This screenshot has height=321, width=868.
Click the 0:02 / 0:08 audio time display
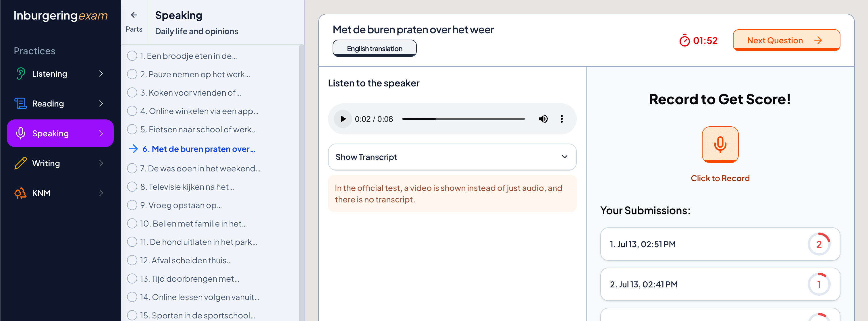tap(374, 119)
